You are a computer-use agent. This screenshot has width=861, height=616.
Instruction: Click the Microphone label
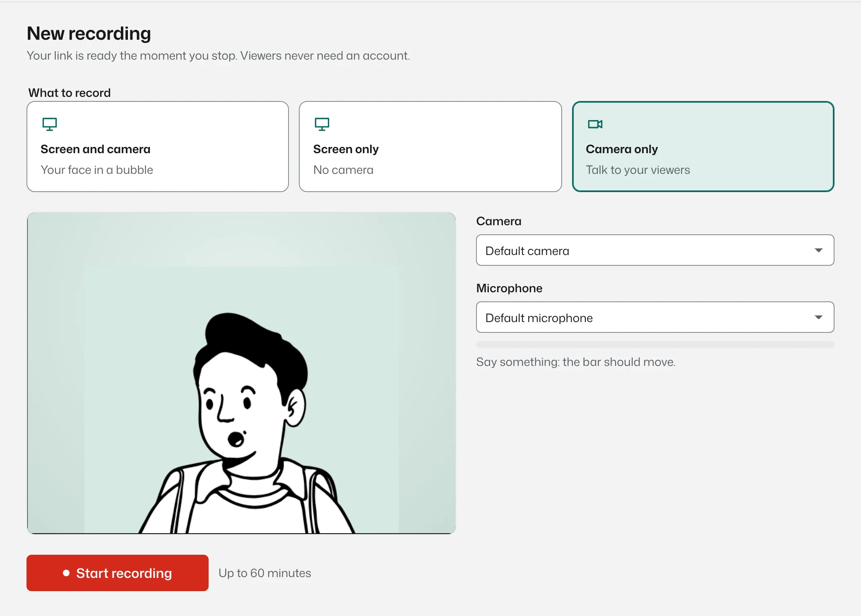click(509, 288)
